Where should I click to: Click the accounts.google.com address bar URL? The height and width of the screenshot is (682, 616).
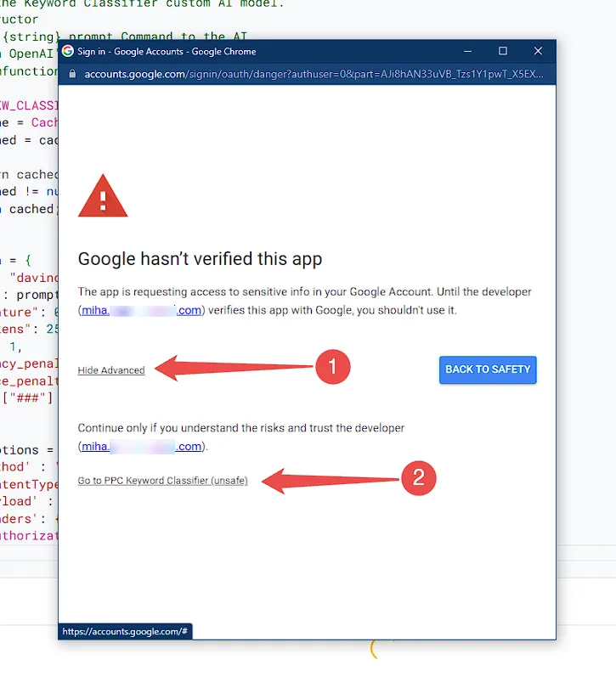click(314, 75)
